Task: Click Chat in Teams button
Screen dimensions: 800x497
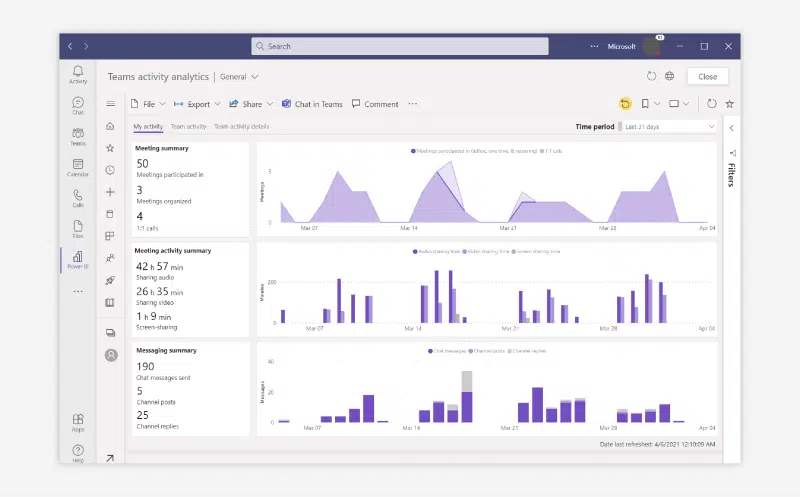Action: (312, 104)
